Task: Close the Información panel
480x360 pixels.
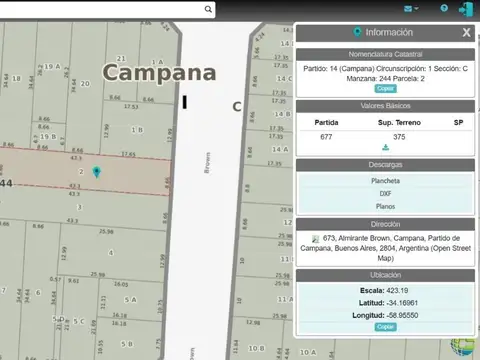Action: point(466,32)
